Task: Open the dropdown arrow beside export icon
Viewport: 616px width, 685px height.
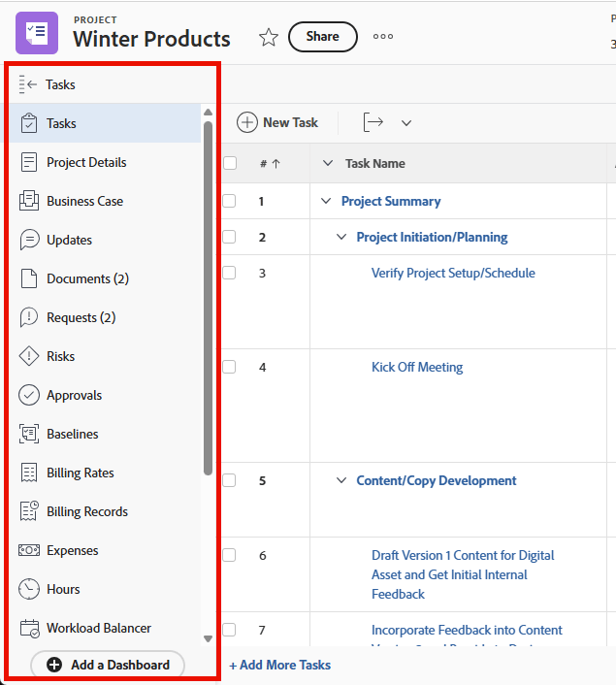Action: pyautogui.click(x=406, y=123)
